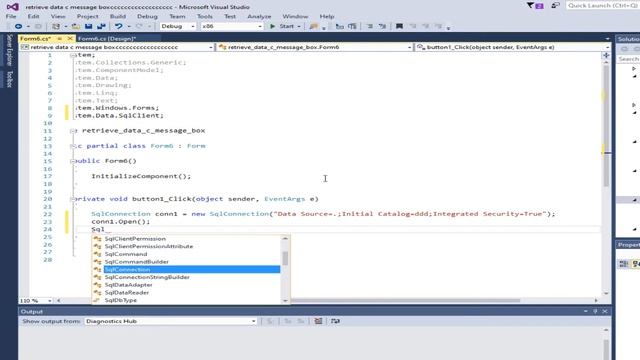This screenshot has width=640, height=360.
Task: Undo the last edit with Undo icon
Action: point(118,26)
